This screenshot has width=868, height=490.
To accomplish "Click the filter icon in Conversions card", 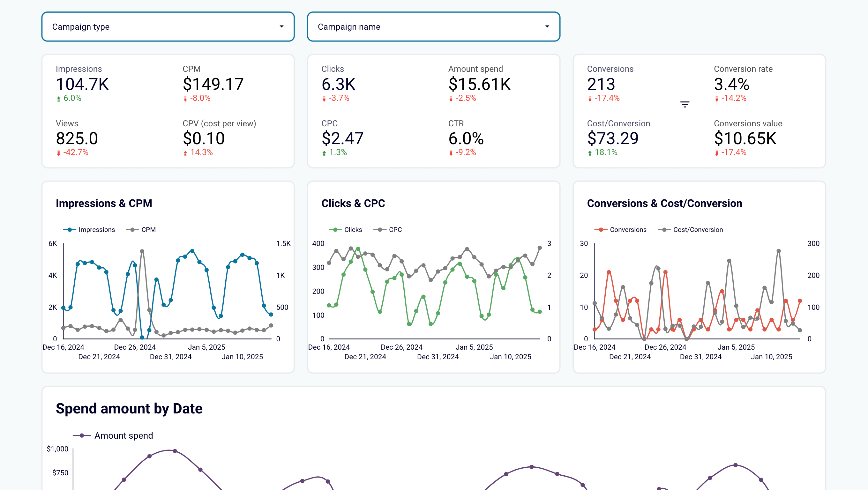I will pos(685,104).
